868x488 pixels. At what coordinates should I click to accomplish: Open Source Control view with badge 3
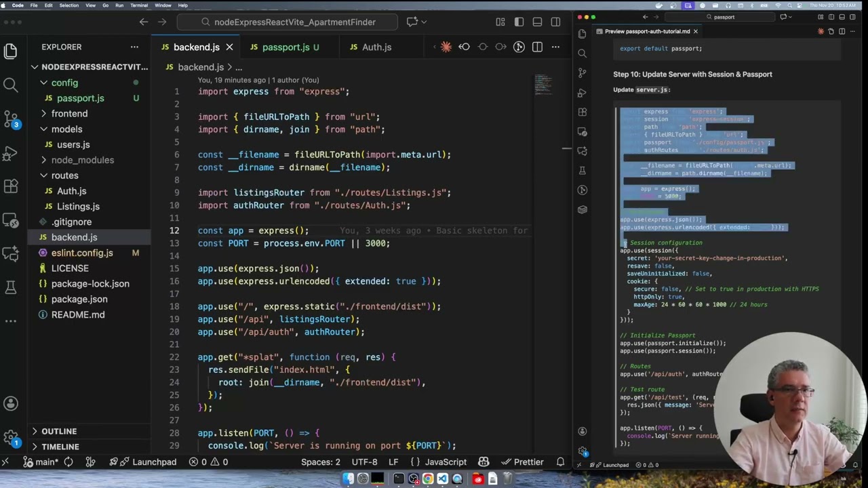click(x=10, y=119)
